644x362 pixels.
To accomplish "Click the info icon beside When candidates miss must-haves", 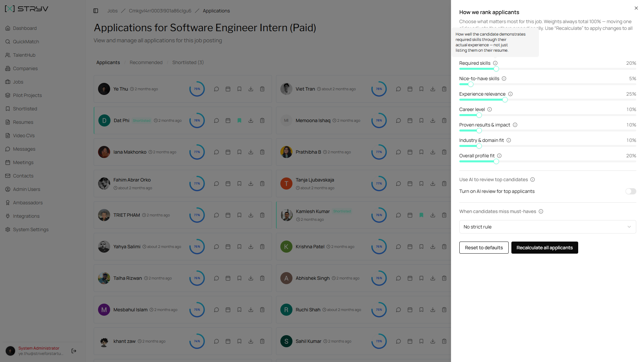I will tap(541, 211).
